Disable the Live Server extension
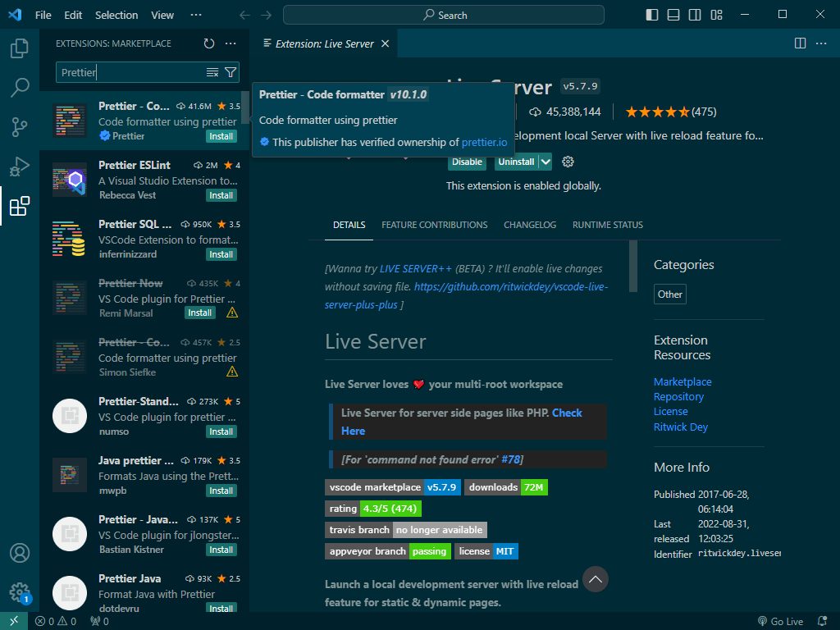The image size is (840, 630). 467,162
